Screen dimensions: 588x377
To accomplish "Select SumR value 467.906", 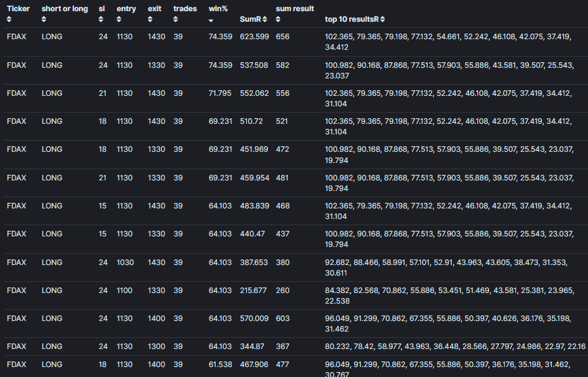I will coord(255,365).
